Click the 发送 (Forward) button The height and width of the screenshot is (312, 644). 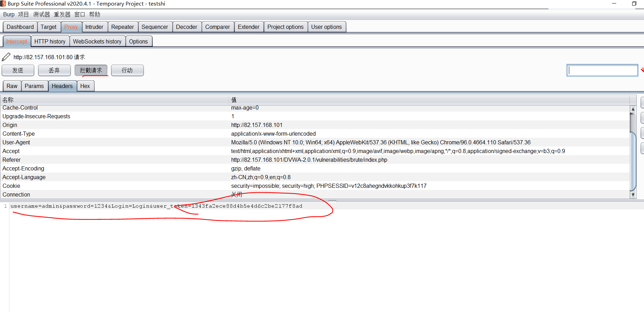[18, 70]
